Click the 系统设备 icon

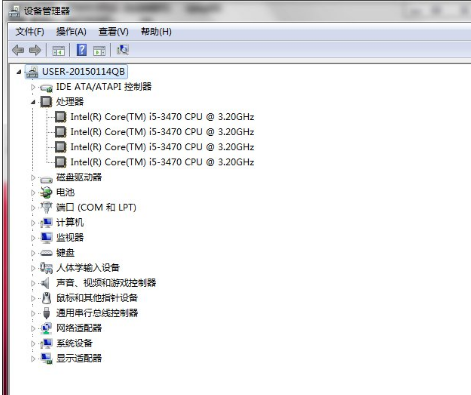click(x=46, y=343)
